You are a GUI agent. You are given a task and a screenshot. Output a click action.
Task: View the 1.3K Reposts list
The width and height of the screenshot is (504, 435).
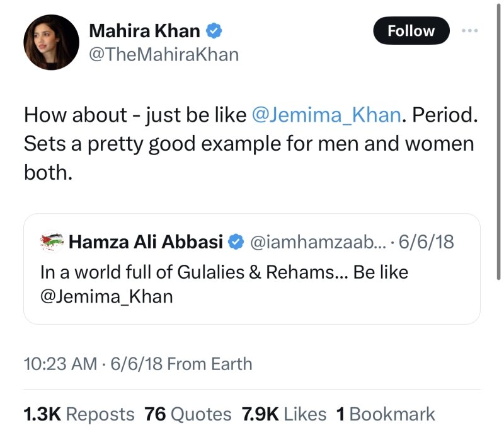tap(78, 414)
